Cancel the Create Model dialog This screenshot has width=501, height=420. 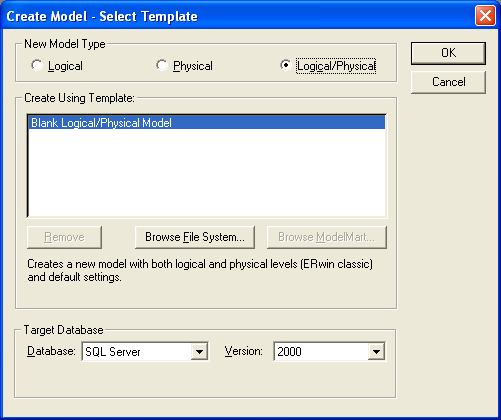pos(448,82)
